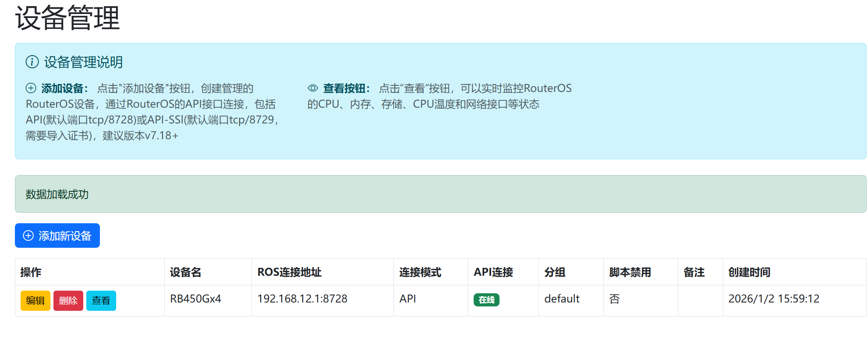Click the 连接模式 column header

tap(420, 272)
